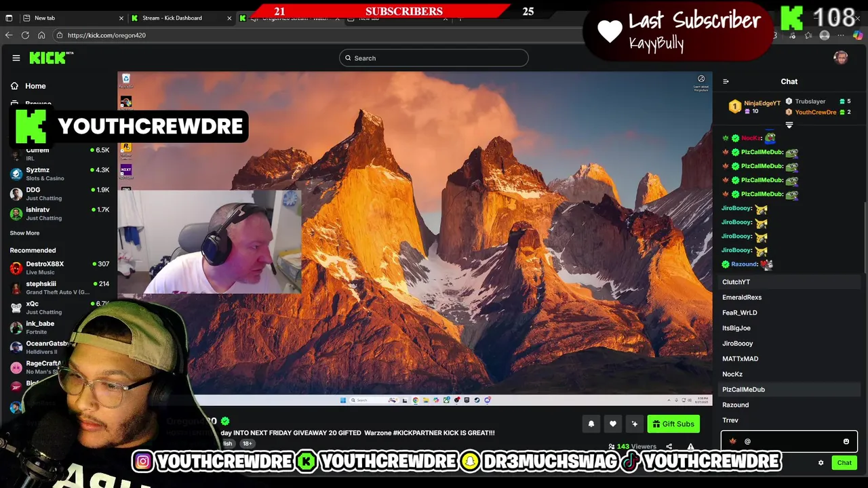The width and height of the screenshot is (868, 488).
Task: Click Recycle Bin icon on streamed desktop
Action: [x=126, y=80]
